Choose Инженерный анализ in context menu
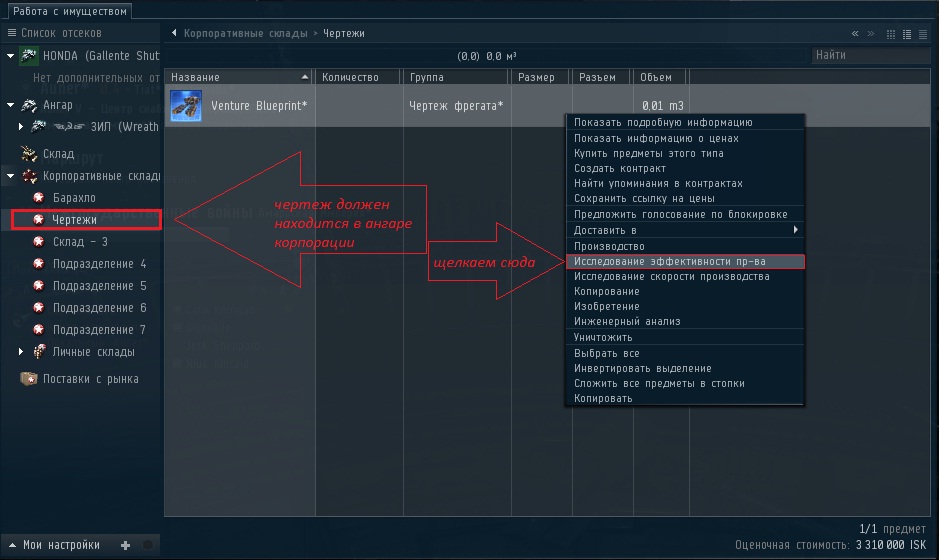Screen dimensions: 939x560 [x=684, y=321]
